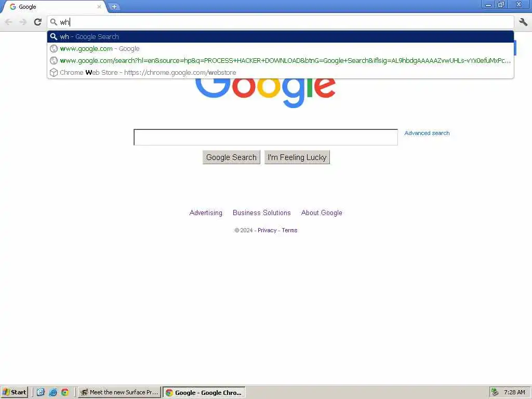
Task: Click the system tray network icon
Action: 495,392
